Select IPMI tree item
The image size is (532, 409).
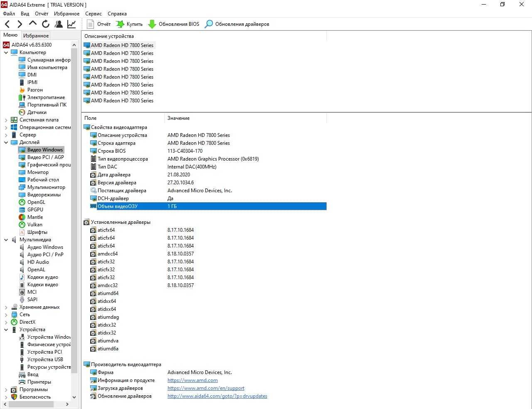coord(32,82)
